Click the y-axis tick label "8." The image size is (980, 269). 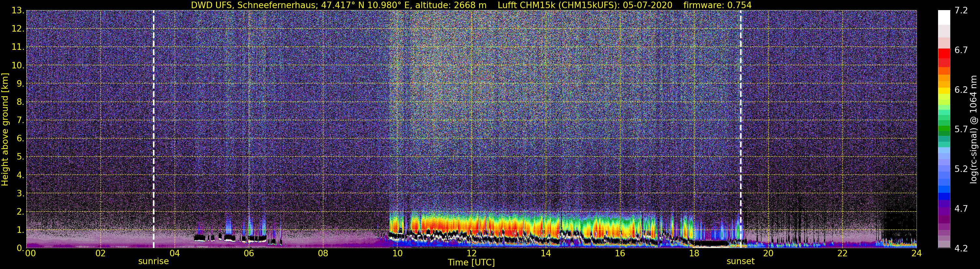20,102
